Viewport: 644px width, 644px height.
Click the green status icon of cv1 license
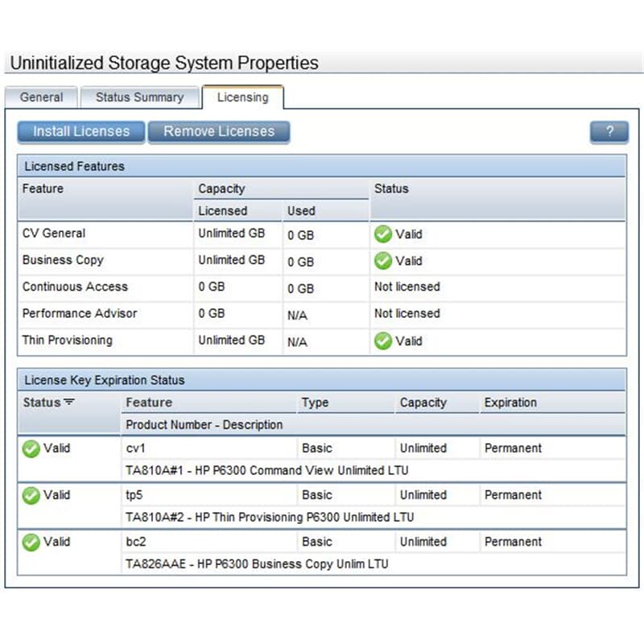(x=31, y=448)
